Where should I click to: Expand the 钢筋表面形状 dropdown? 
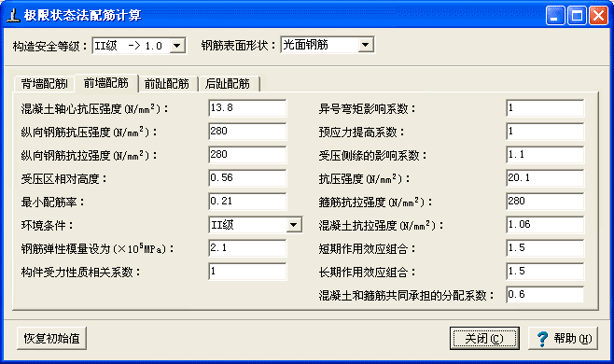point(366,45)
